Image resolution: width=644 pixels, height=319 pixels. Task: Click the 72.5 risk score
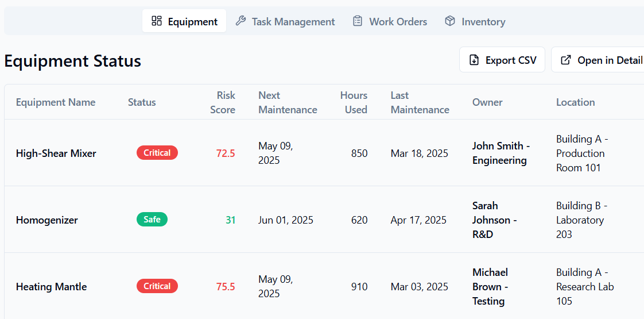point(226,153)
